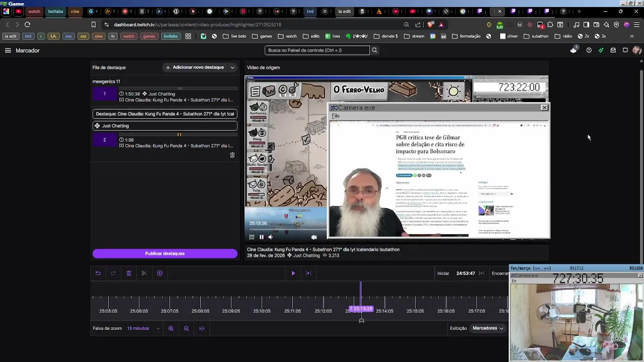The height and width of the screenshot is (362, 644).
Task: Open the 'stream' bookmarks folder
Action: click(414, 36)
